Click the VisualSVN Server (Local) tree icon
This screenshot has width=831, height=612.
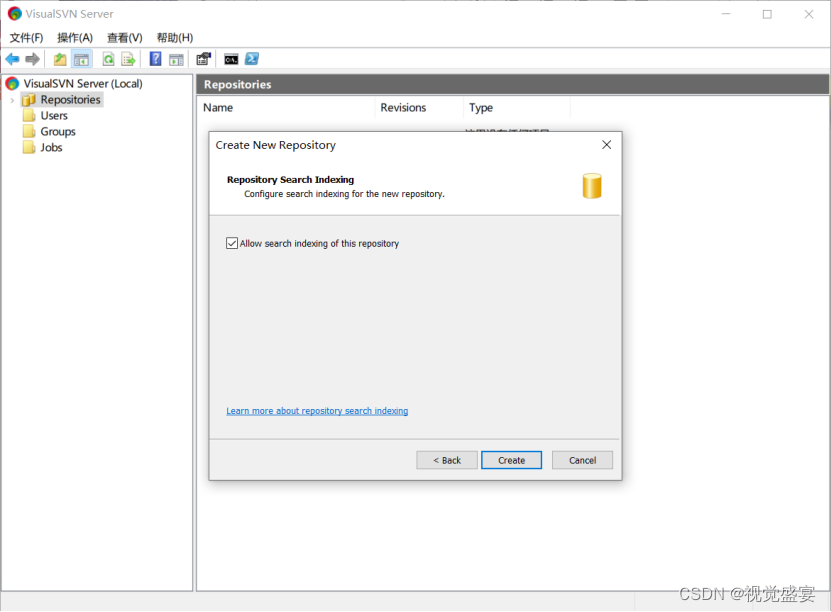tap(12, 84)
